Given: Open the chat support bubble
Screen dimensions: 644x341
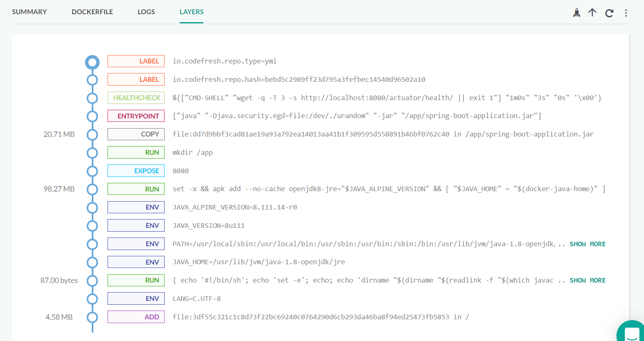Looking at the screenshot, I should (x=632, y=333).
